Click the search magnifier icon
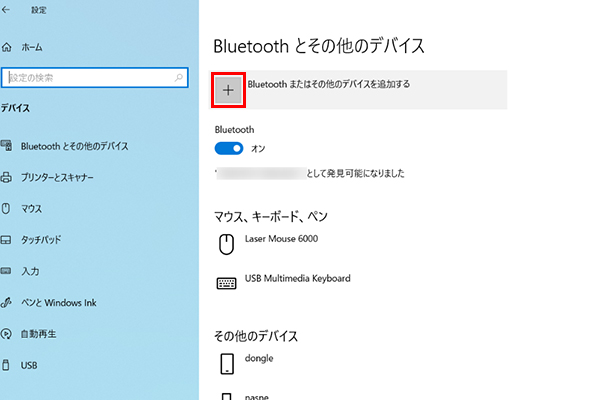The image size is (600, 400). 178,78
